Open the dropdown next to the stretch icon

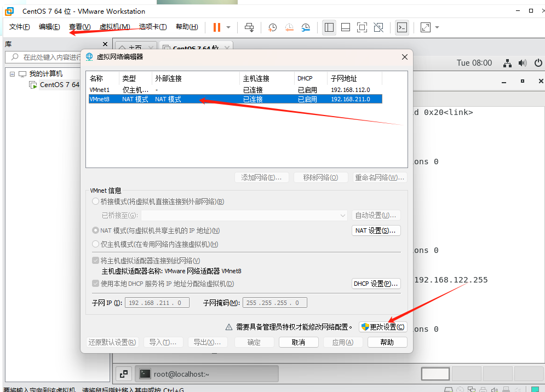pos(437,27)
